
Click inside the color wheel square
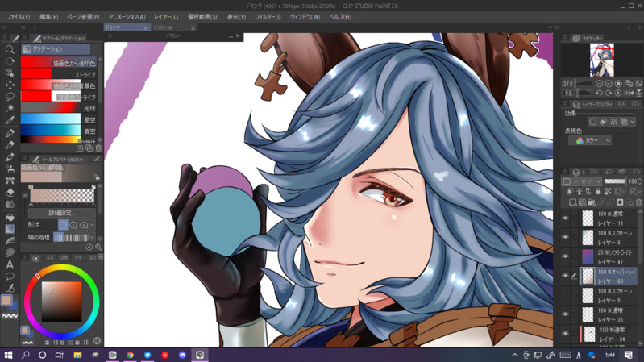[x=62, y=302]
